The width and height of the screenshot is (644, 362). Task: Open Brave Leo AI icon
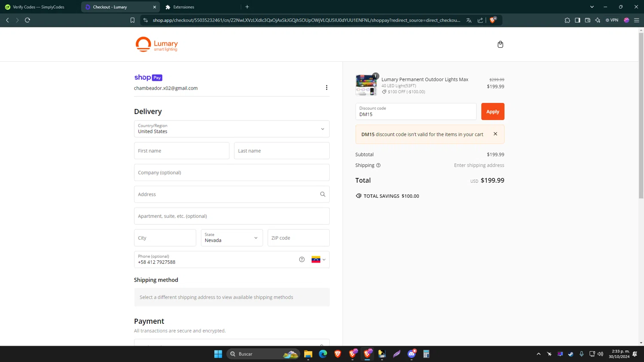pos(598,20)
